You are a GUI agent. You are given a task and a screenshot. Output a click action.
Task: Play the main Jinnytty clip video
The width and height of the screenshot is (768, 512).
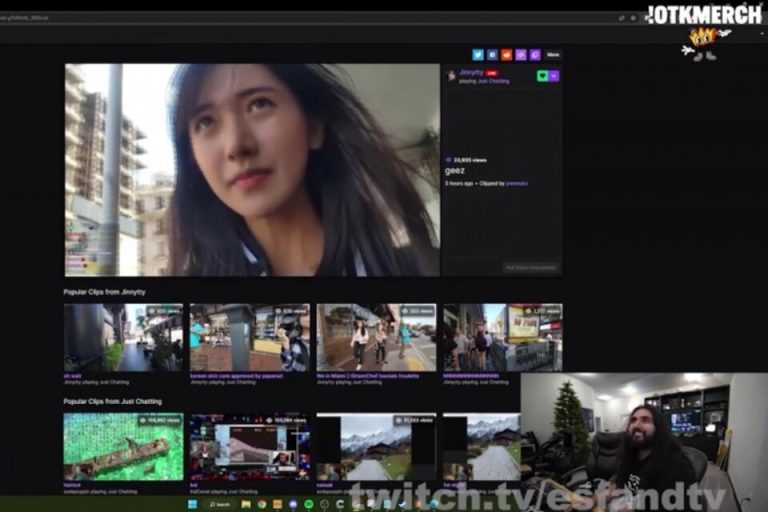pyautogui.click(x=252, y=170)
